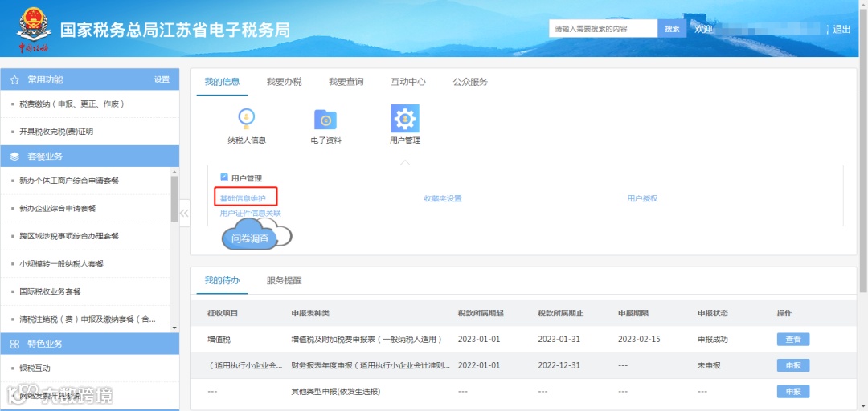The height and width of the screenshot is (411, 868).
Task: Click the edit icon beside 用户管理 heading
Action: (x=224, y=177)
